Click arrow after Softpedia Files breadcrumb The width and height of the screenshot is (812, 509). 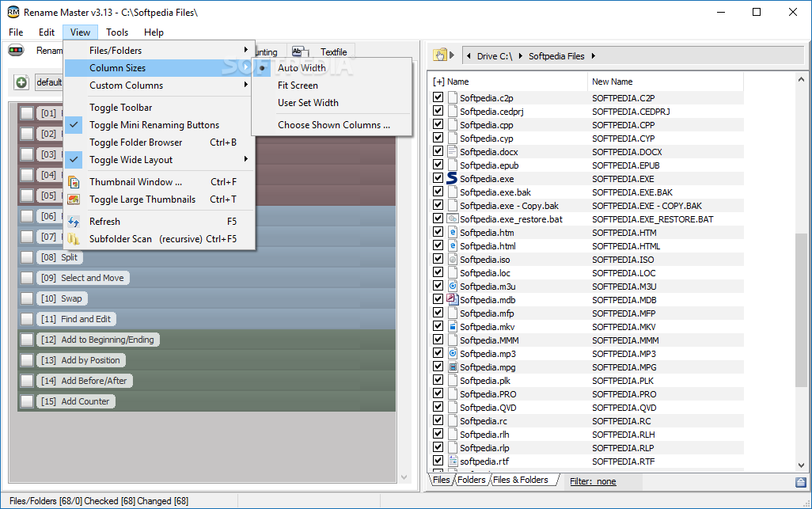point(593,56)
